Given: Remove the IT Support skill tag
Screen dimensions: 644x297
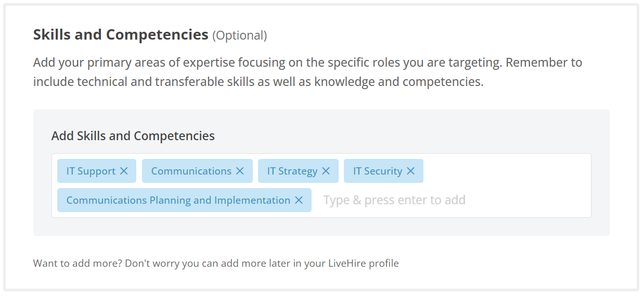Looking at the screenshot, I should tap(124, 171).
